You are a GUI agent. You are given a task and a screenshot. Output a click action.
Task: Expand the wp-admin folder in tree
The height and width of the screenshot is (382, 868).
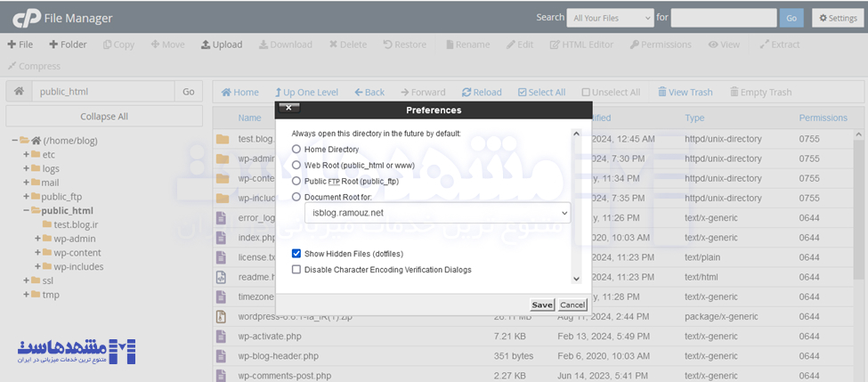pyautogui.click(x=37, y=239)
